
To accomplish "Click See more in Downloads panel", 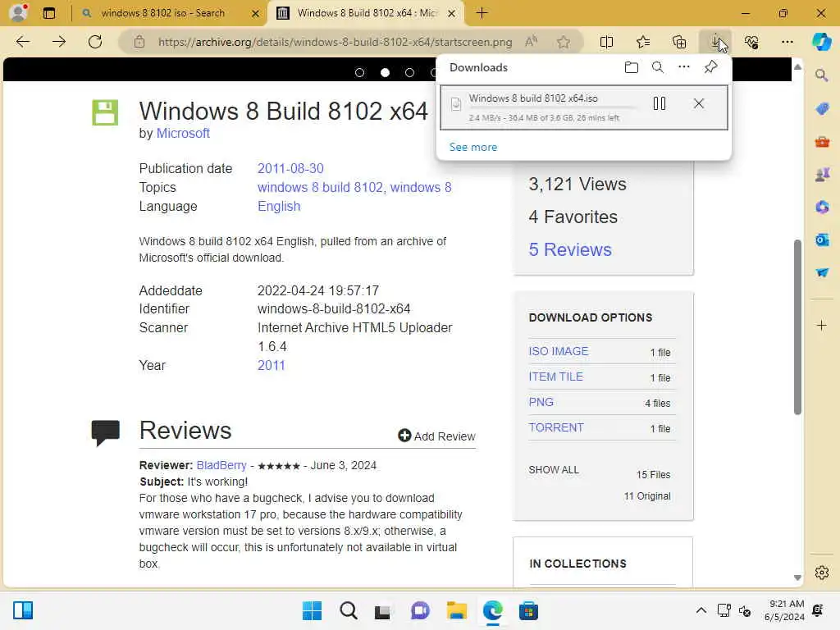I will click(473, 147).
